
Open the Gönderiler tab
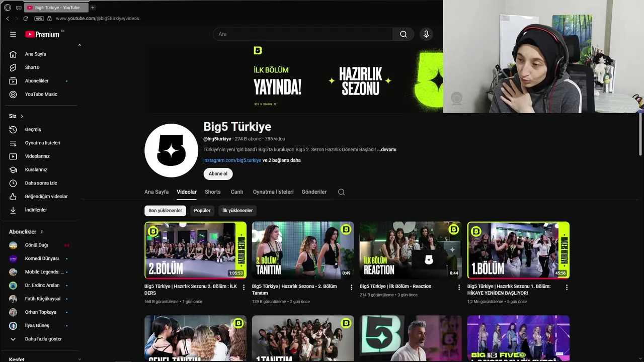[x=314, y=192]
